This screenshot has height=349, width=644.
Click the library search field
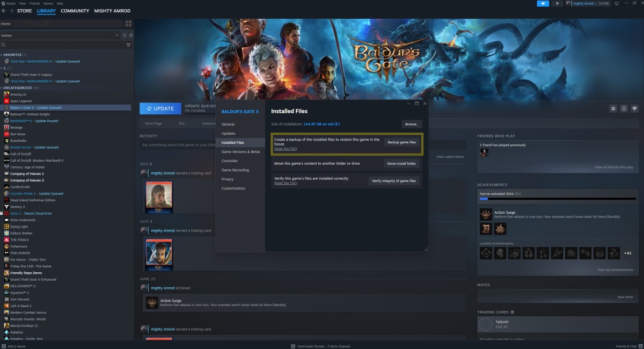point(62,45)
